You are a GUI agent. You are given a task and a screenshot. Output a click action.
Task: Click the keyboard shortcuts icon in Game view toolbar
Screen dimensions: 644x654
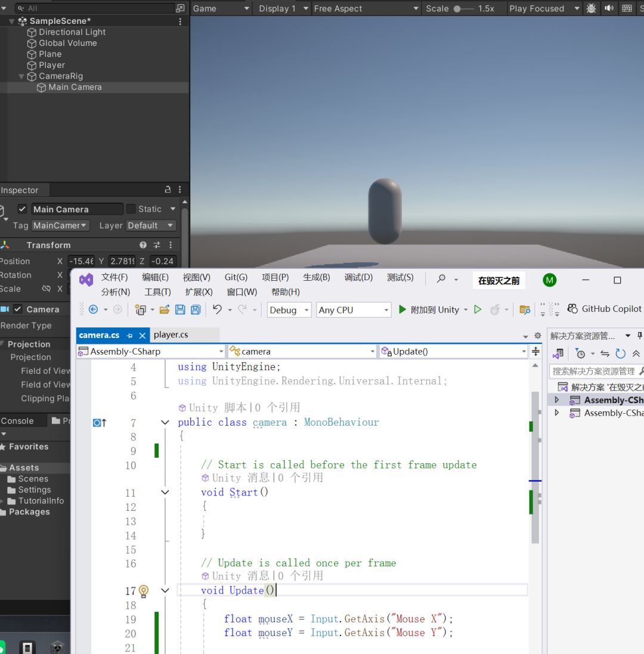(x=627, y=8)
